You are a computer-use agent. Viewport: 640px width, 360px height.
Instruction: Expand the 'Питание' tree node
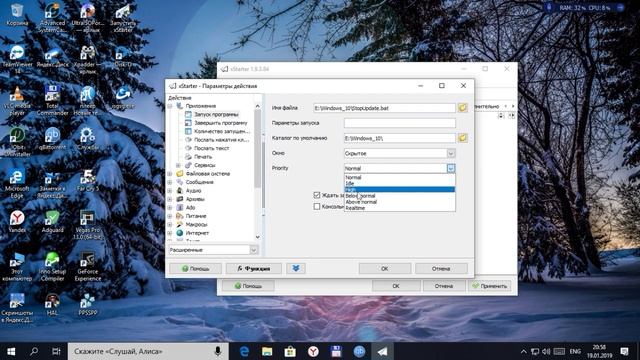pyautogui.click(x=170, y=216)
